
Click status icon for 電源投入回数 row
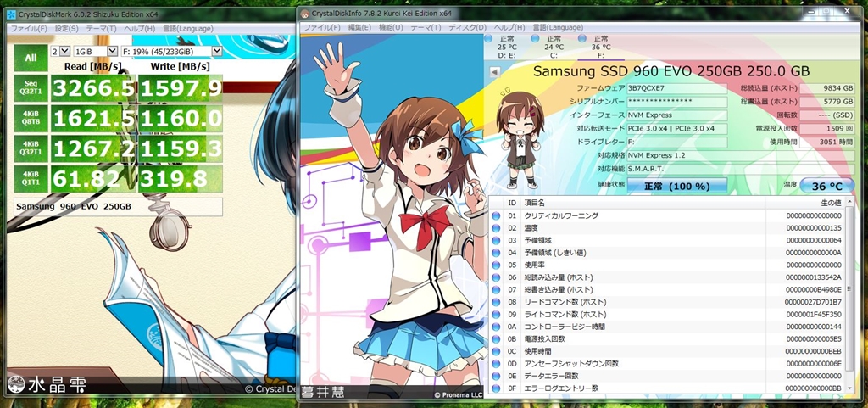click(x=496, y=338)
